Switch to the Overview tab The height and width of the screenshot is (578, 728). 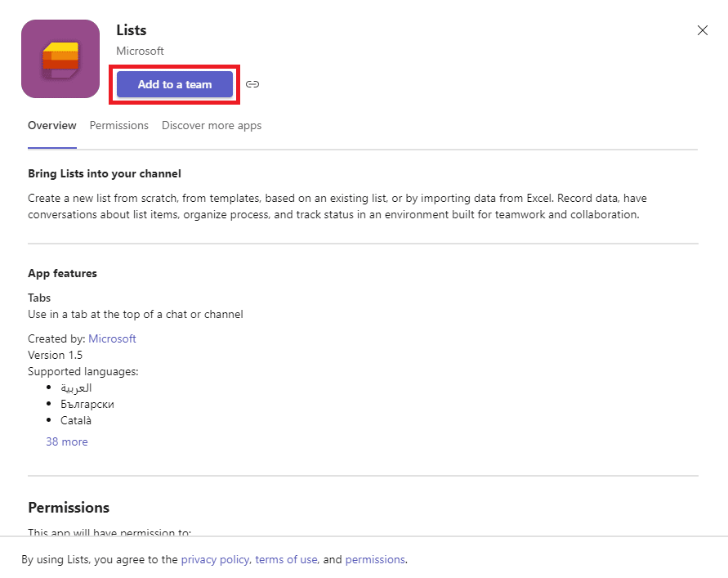52,125
